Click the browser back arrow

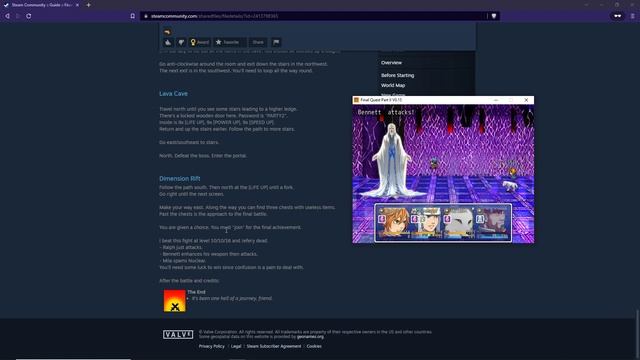[x=7, y=16]
